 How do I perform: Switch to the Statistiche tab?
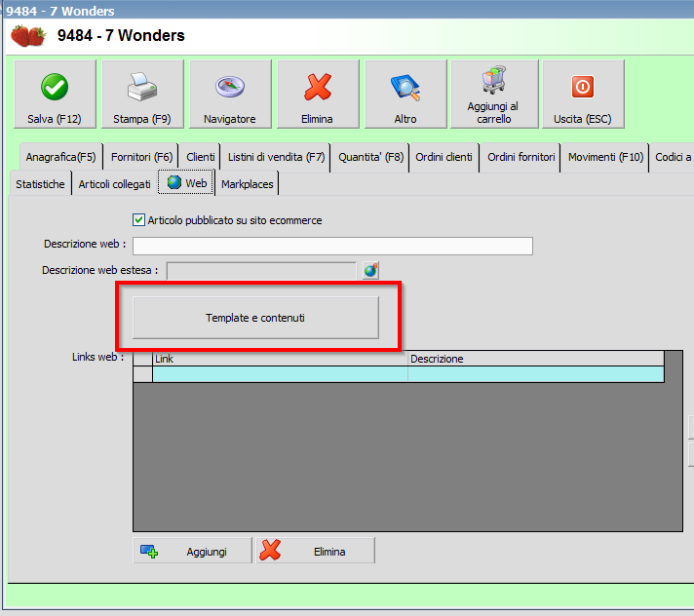[40, 184]
